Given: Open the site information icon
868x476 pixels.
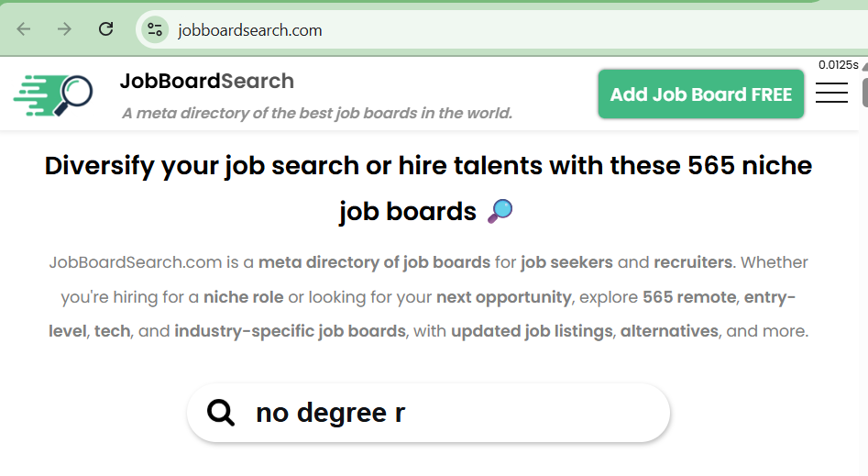Looking at the screenshot, I should [155, 29].
